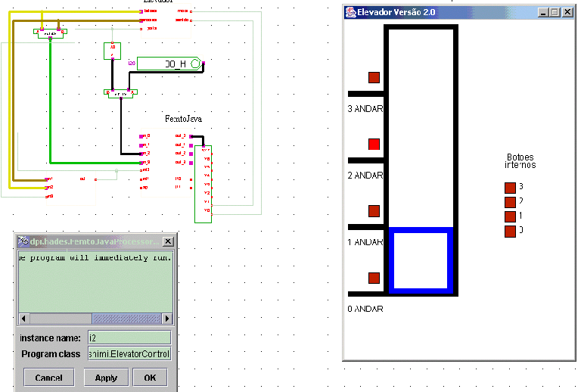Select the hex display component labeled 00_H
Screen dimensions: 581x392
[170, 65]
